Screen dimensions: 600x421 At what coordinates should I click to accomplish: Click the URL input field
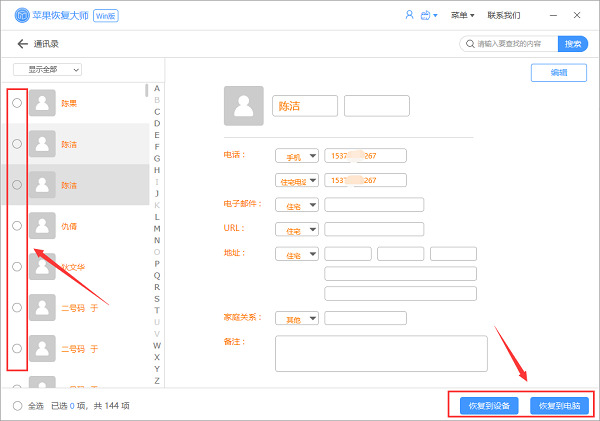(x=374, y=230)
